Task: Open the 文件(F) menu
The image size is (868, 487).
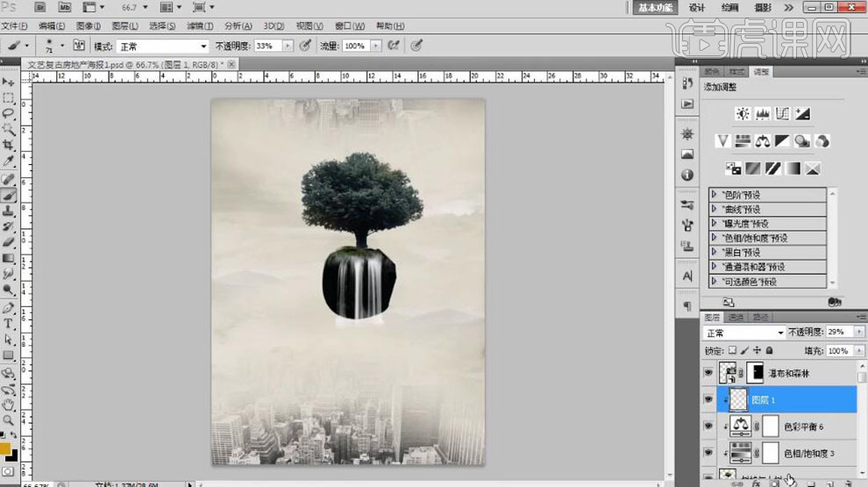Action: coord(14,26)
